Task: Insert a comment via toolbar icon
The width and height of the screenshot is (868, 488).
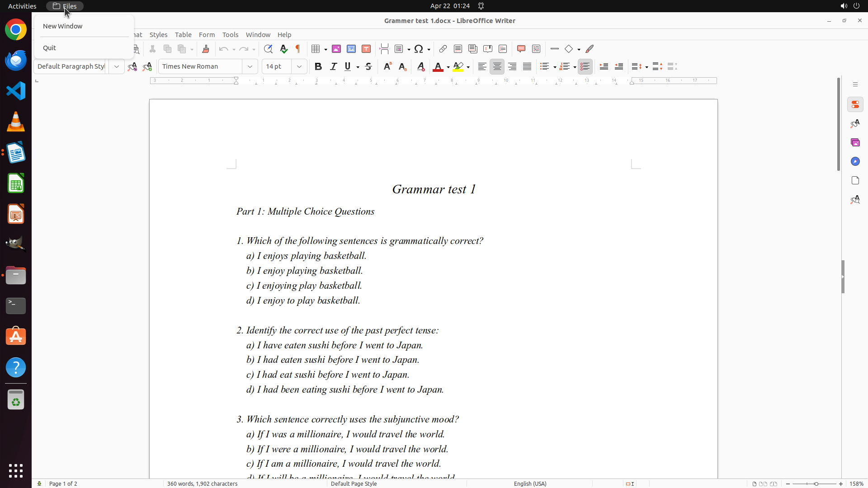Action: (x=521, y=49)
